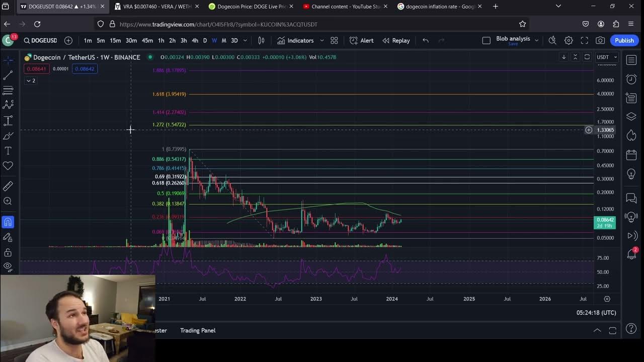Screen dimensions: 644x362
Task: Open the Indicators dialog
Action: [x=295, y=40]
